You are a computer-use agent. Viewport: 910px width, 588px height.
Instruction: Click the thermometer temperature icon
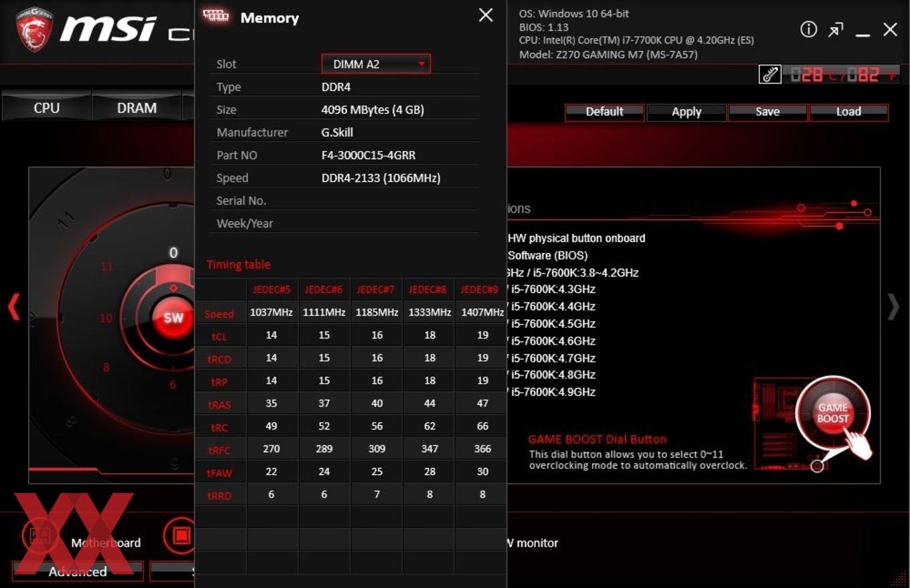click(769, 74)
